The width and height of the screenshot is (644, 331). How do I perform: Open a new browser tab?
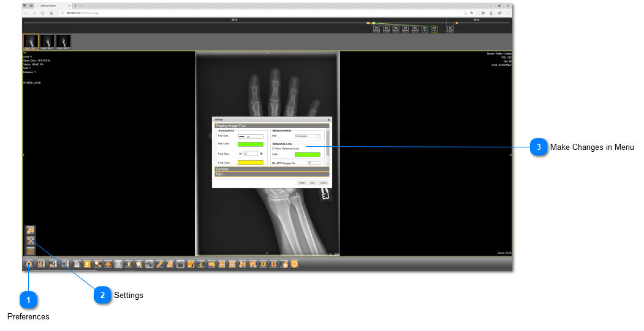(x=76, y=6)
